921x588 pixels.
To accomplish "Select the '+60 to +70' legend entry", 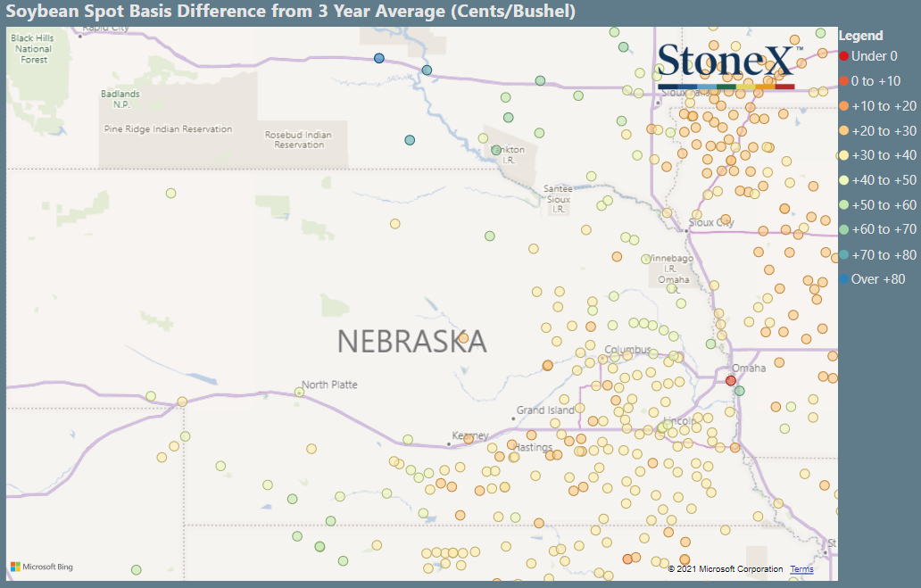I will (x=878, y=229).
